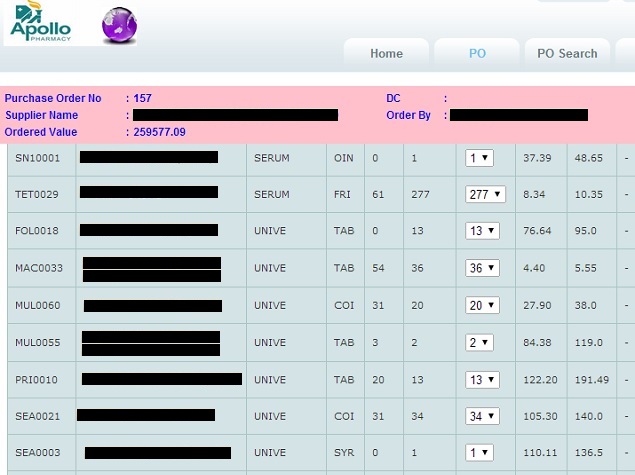Open the 34 quantity dropdown for SEA0021
Screen dimensions: 635x475
(482, 417)
